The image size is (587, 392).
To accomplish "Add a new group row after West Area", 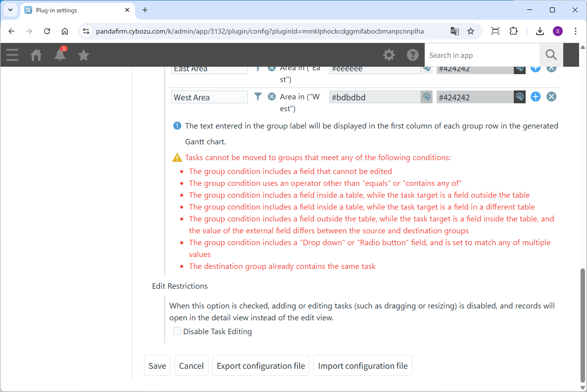I will pos(536,97).
